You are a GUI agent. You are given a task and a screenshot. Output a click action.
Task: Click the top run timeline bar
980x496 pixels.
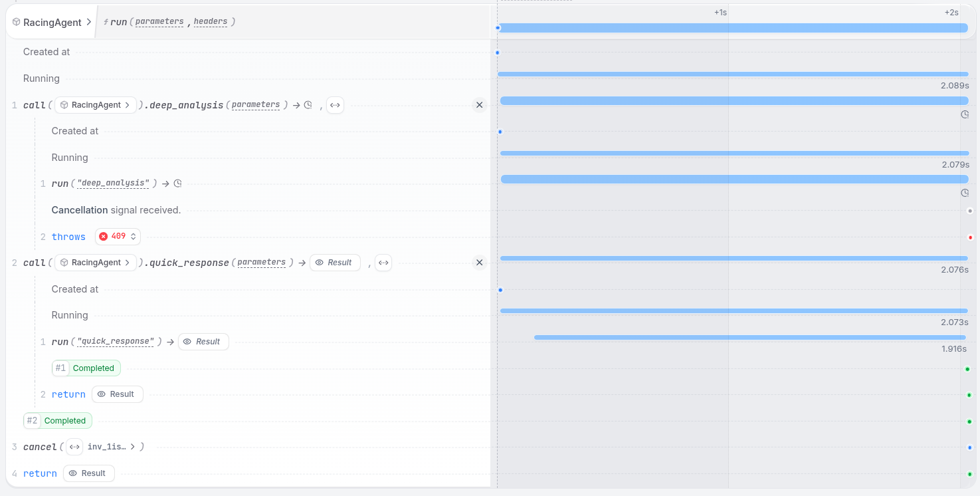[733, 28]
